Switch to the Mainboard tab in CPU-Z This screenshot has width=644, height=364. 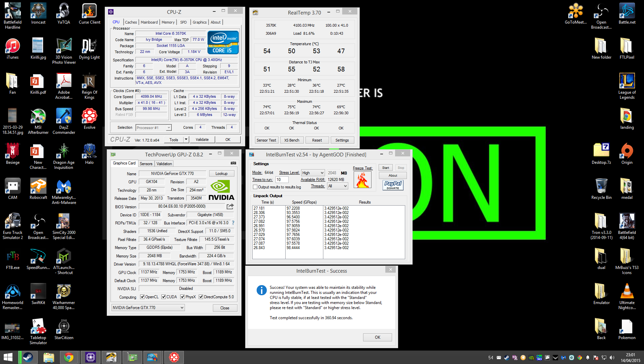(149, 22)
